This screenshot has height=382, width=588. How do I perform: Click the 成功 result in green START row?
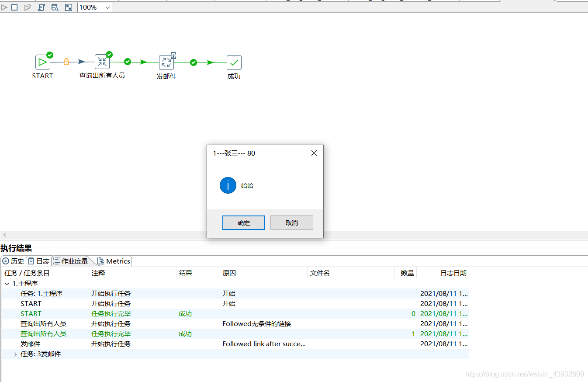tap(185, 314)
